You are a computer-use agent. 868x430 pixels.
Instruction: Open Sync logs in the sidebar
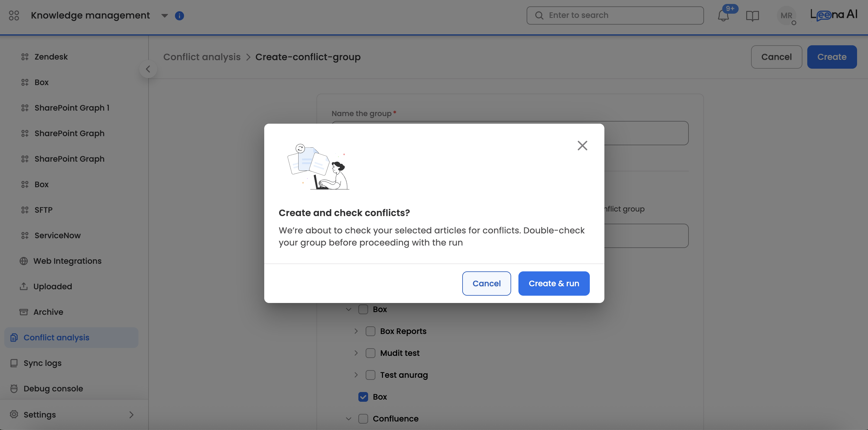click(43, 363)
